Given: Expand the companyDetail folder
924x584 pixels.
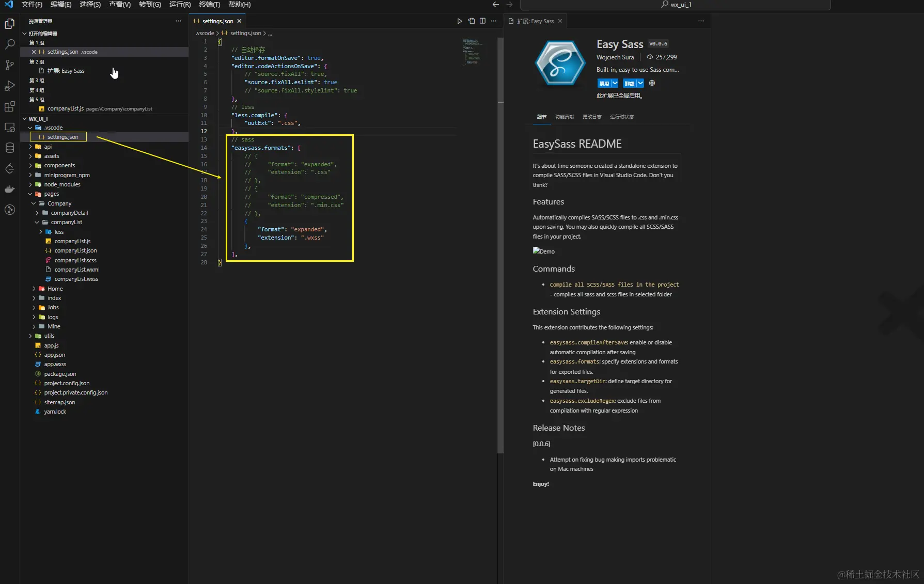Looking at the screenshot, I should click(x=37, y=213).
